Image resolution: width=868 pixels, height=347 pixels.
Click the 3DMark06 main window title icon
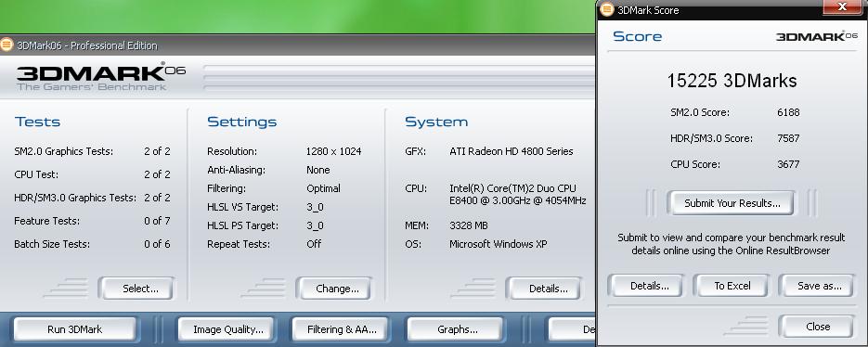(x=6, y=45)
